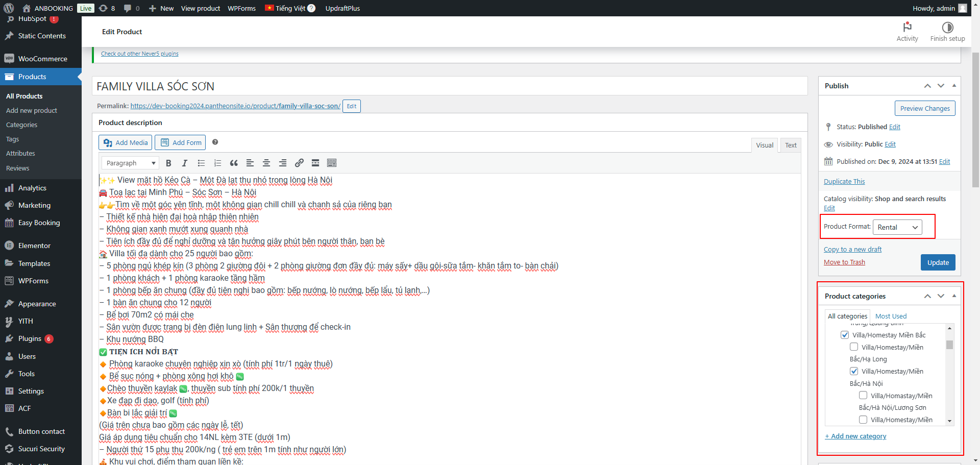Check Villa/Homestay/Miền Bắc/Hạ Long category
This screenshot has width=980, height=465.
854,347
